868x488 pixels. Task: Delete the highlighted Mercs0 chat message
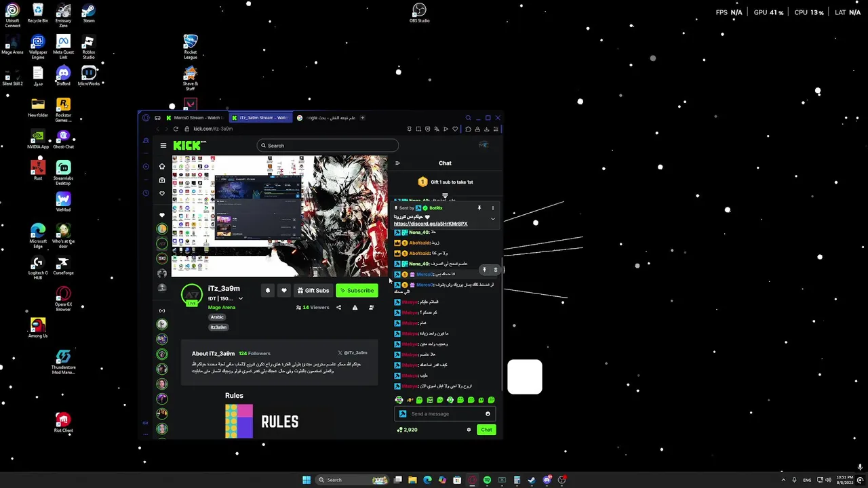point(495,270)
